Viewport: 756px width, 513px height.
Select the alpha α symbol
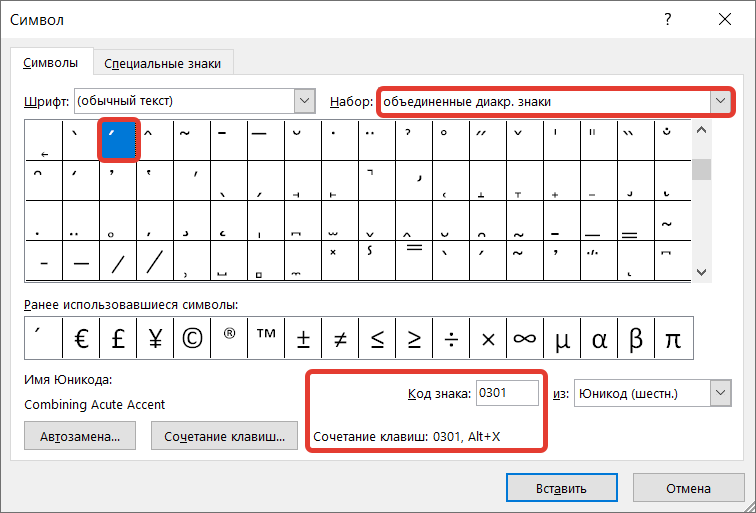point(599,338)
